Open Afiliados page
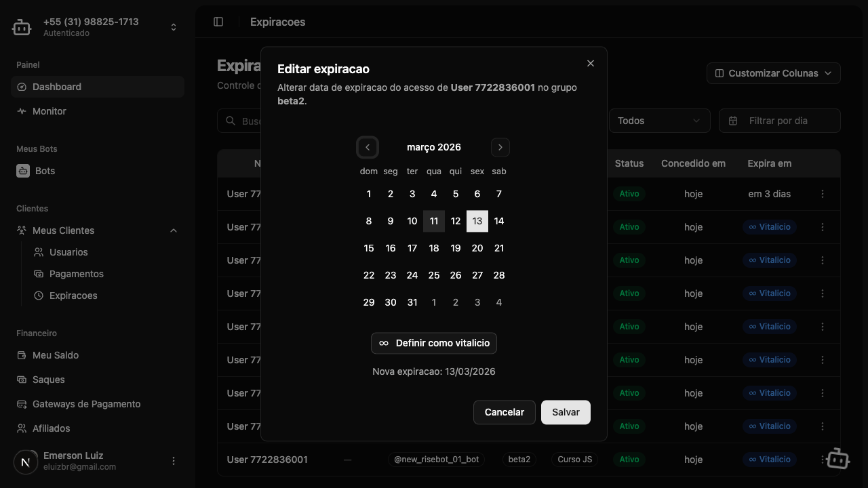Image resolution: width=868 pixels, height=488 pixels. pos(98,428)
